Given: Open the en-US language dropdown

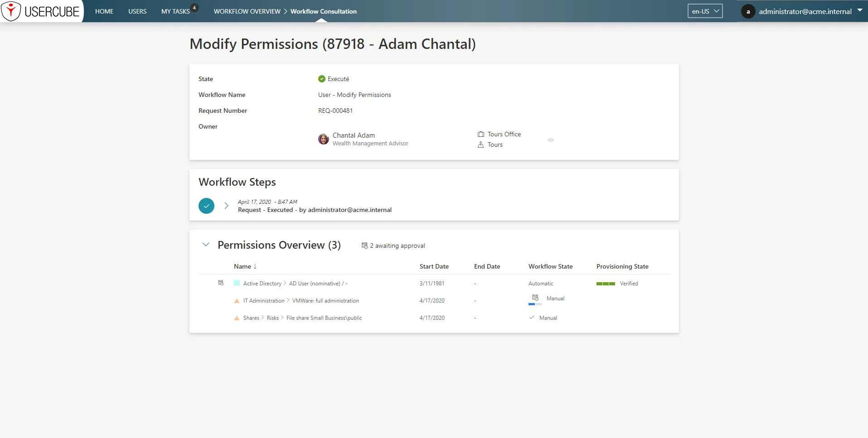Looking at the screenshot, I should point(705,11).
